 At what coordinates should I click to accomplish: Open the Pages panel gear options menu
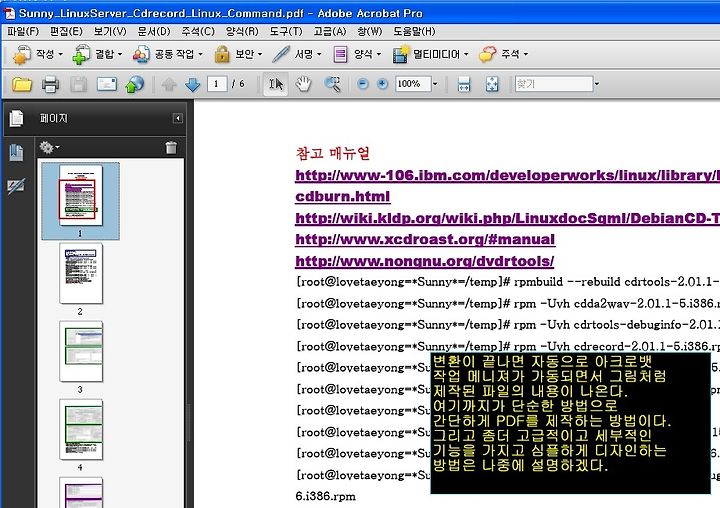click(x=49, y=147)
